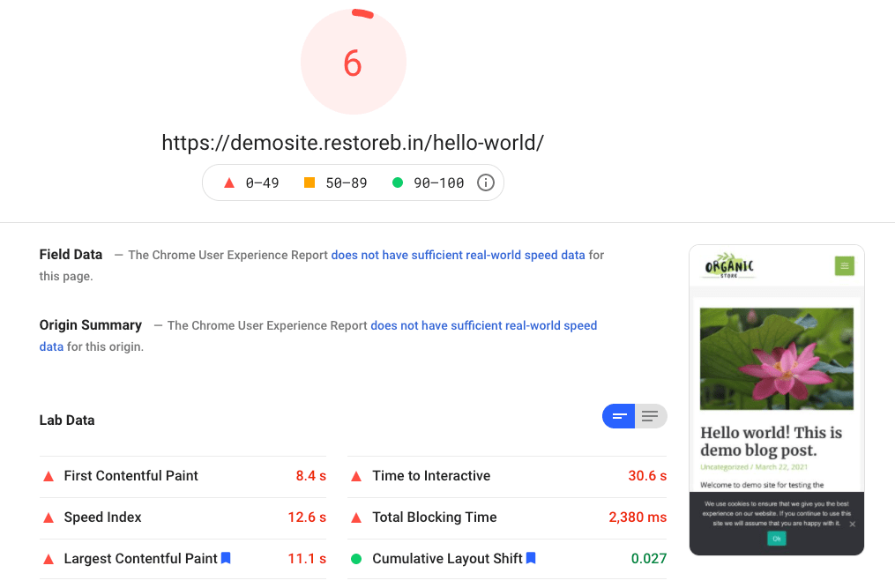895x588 pixels.
Task: Click the First Contentful Paint red triangle
Action: point(48,476)
